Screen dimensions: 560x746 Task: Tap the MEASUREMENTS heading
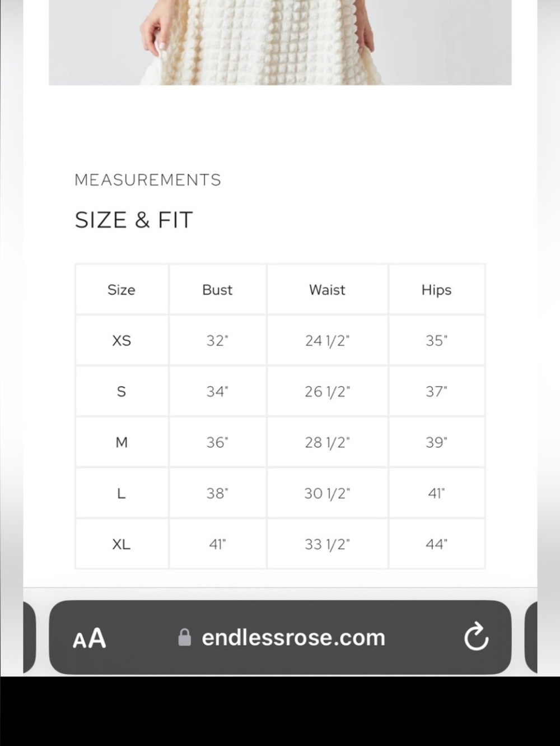coord(148,180)
